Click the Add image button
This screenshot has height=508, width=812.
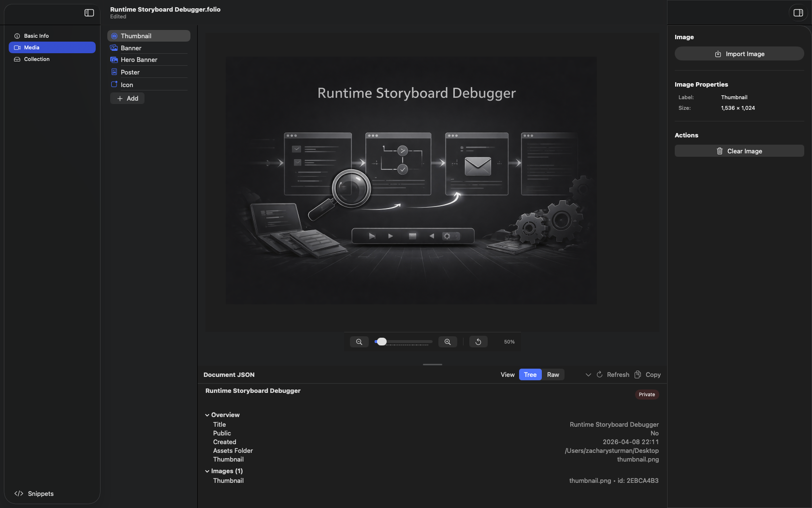pos(128,98)
